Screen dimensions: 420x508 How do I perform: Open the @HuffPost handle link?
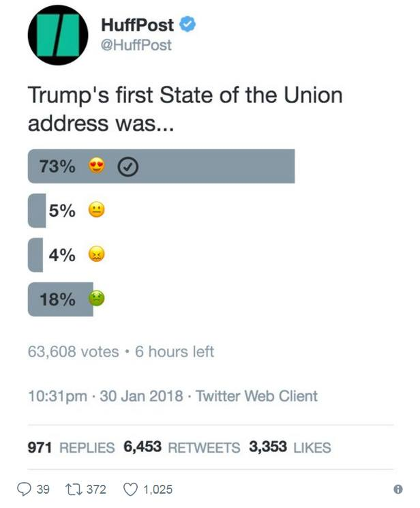[x=136, y=45]
